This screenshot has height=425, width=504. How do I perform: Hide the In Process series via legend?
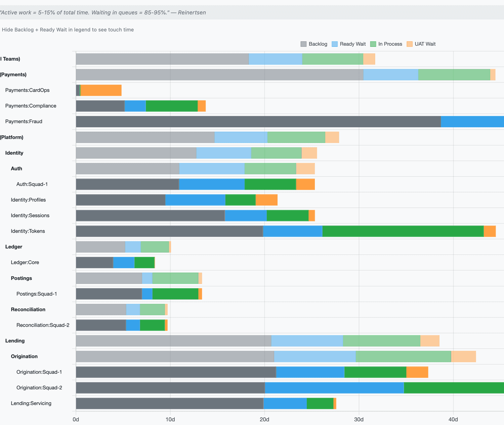point(386,44)
